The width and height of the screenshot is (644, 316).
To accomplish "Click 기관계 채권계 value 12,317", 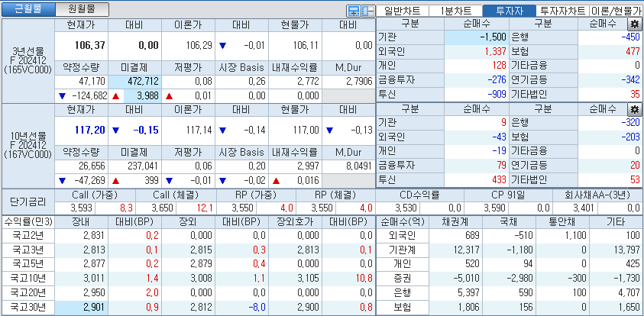I will (467, 250).
